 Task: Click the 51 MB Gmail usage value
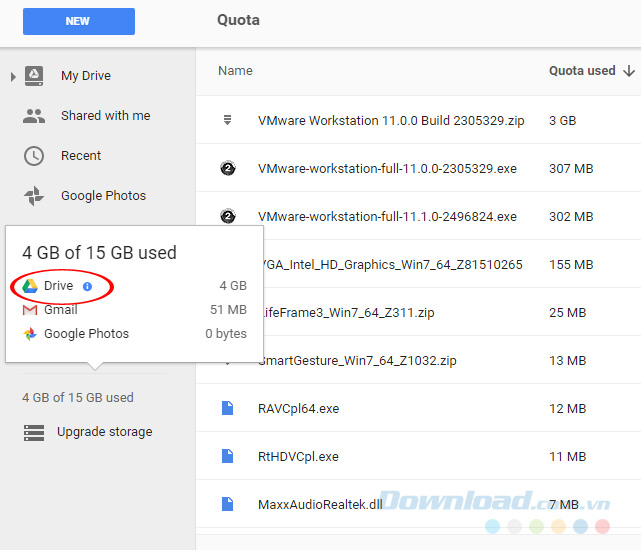tap(228, 310)
